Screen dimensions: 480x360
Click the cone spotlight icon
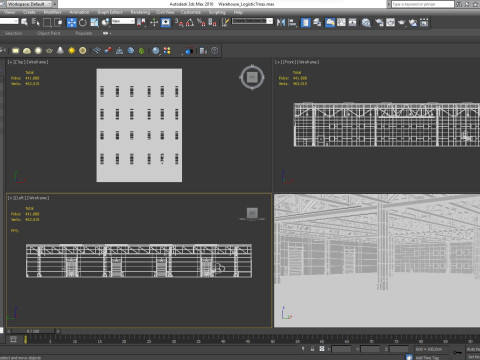point(60,51)
